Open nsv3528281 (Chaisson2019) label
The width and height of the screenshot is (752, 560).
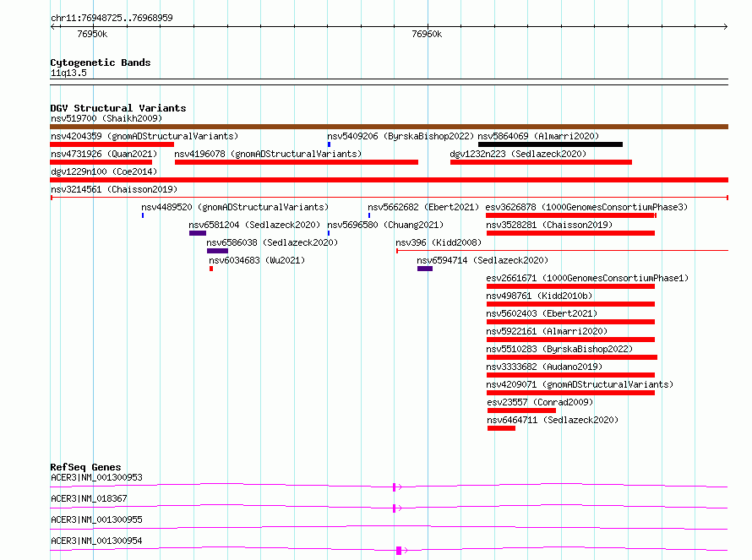click(x=549, y=225)
